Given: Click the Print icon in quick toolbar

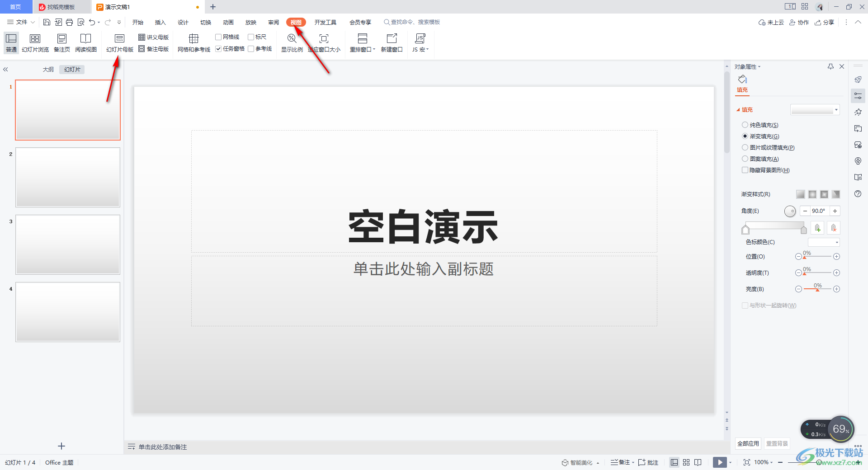Looking at the screenshot, I should (x=69, y=22).
